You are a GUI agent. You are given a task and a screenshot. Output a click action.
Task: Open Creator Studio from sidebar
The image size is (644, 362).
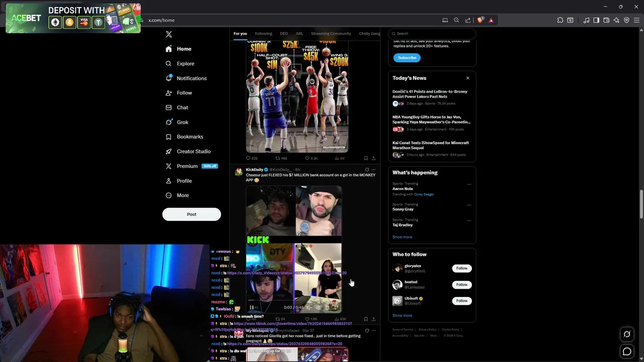(188, 151)
